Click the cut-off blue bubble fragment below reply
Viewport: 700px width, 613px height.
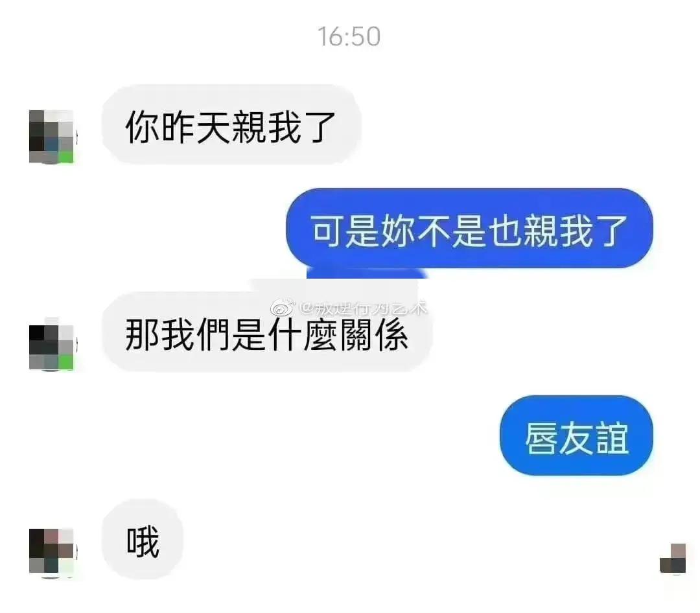coord(367,273)
